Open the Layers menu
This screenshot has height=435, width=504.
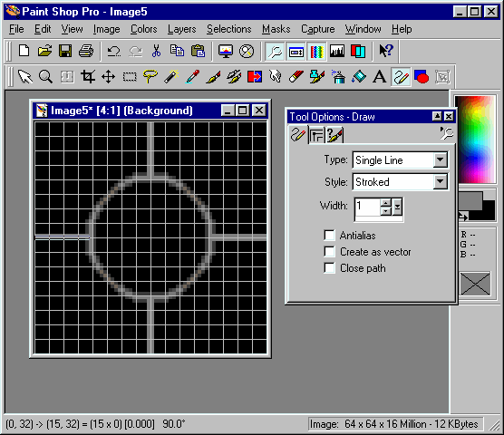pos(181,29)
